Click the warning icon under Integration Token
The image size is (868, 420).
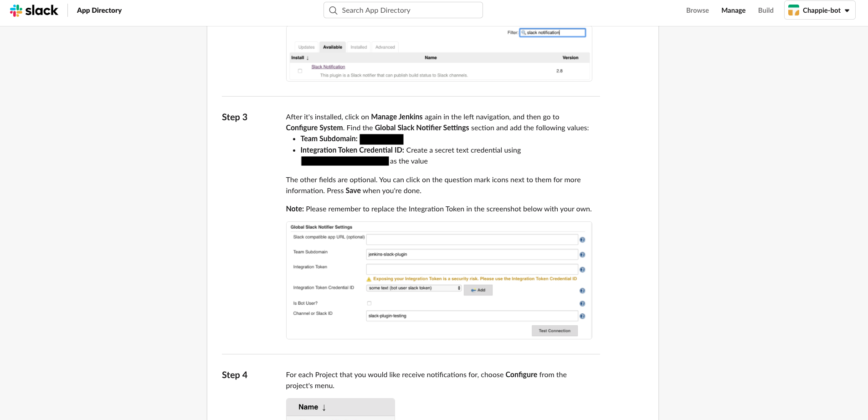click(369, 279)
